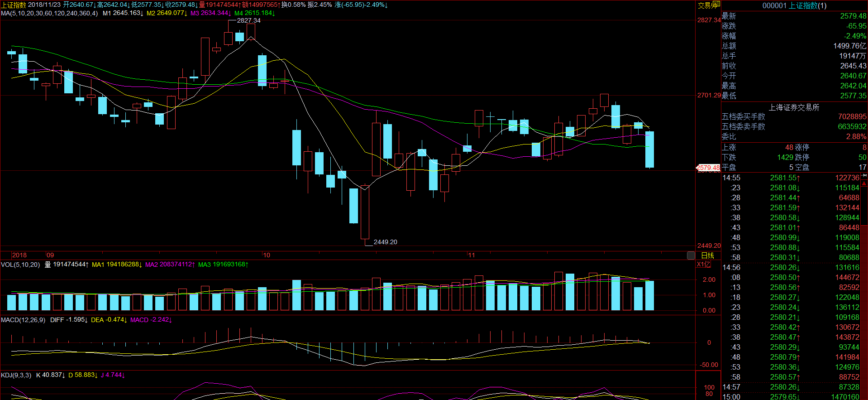Click the 最低 value 2577.35
The image size is (868, 400).
click(853, 96)
